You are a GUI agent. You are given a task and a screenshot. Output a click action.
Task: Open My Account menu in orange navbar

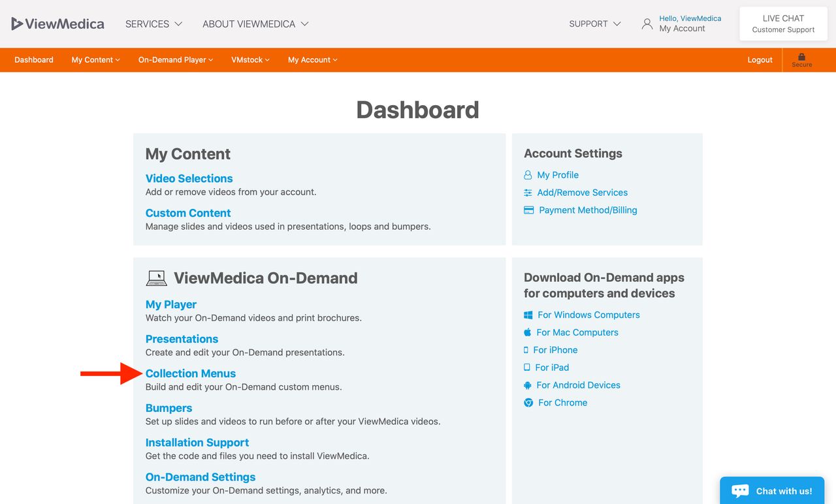coord(313,59)
